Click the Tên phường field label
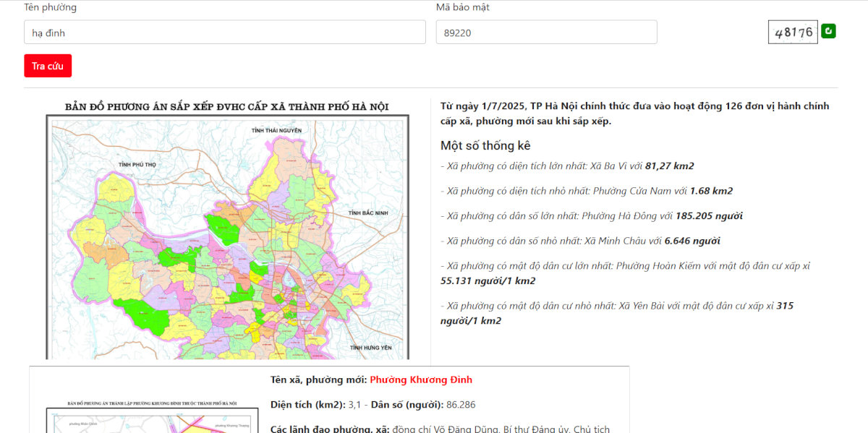This screenshot has width=868, height=433. [x=49, y=7]
